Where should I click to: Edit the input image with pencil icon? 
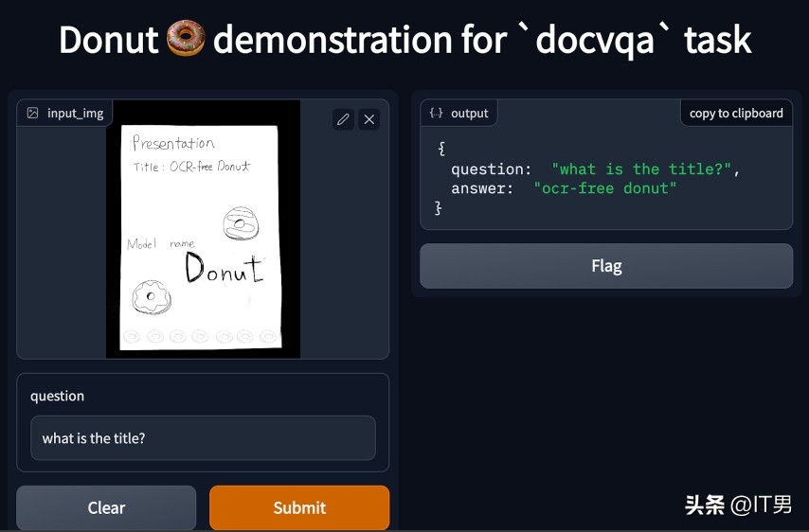tap(343, 119)
